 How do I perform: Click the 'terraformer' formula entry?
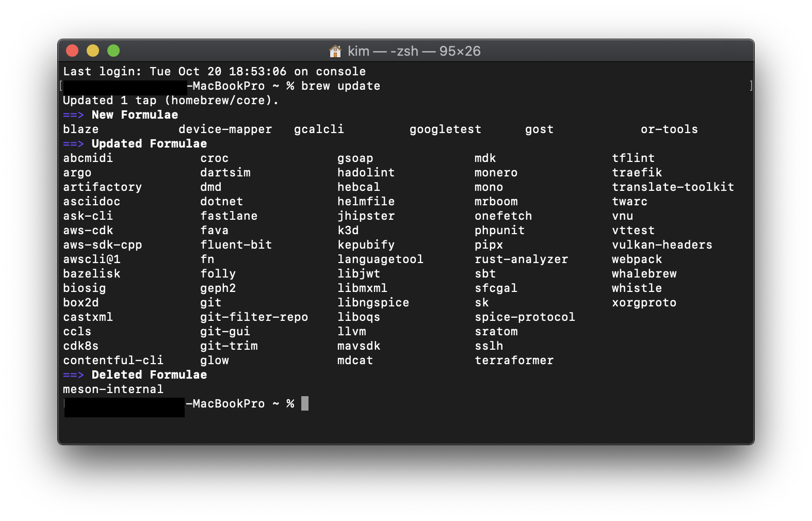pyautogui.click(x=514, y=361)
